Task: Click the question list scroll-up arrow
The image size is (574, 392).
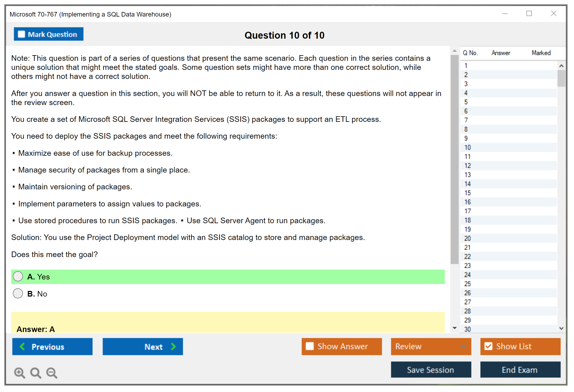Action: click(x=561, y=66)
